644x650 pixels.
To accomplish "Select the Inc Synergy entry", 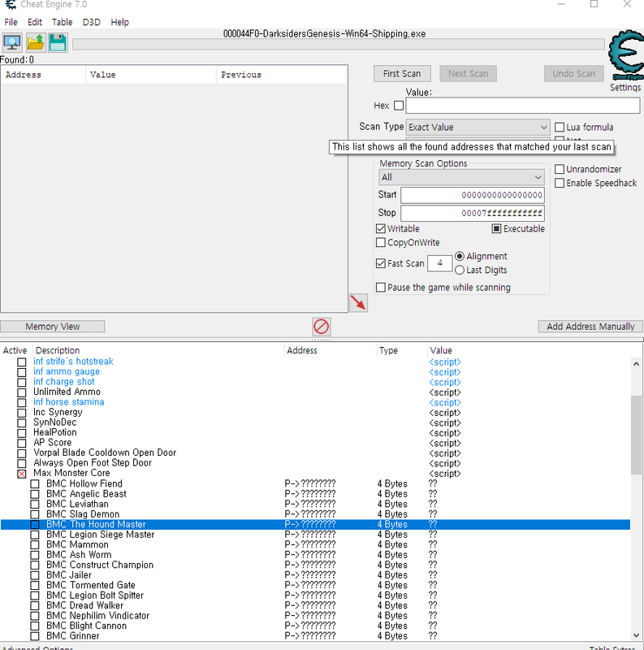I will pyautogui.click(x=58, y=413).
